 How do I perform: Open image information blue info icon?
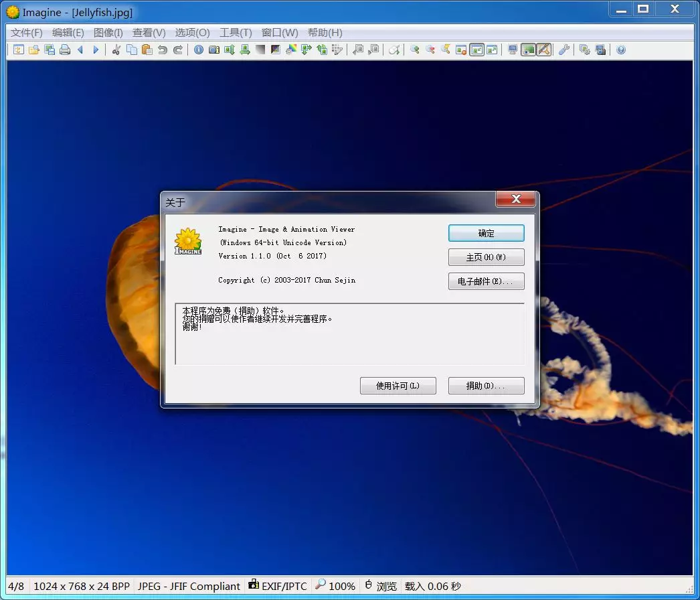point(199,50)
